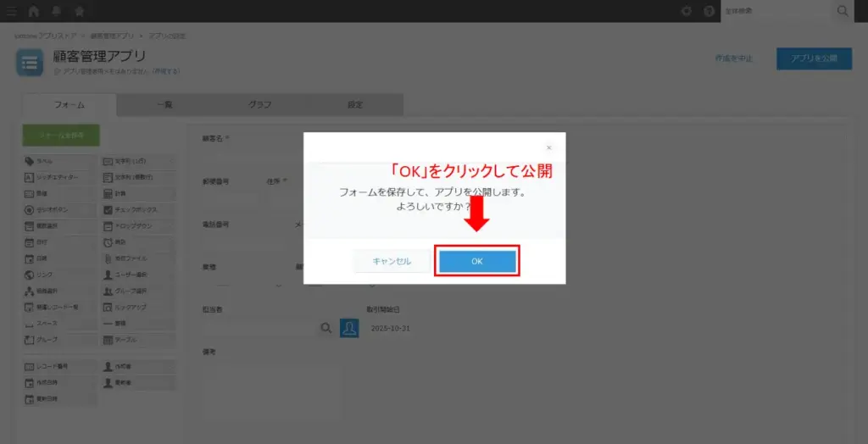
Task: Select the 関連レコード一覧 field in the palette
Action: pos(60,307)
